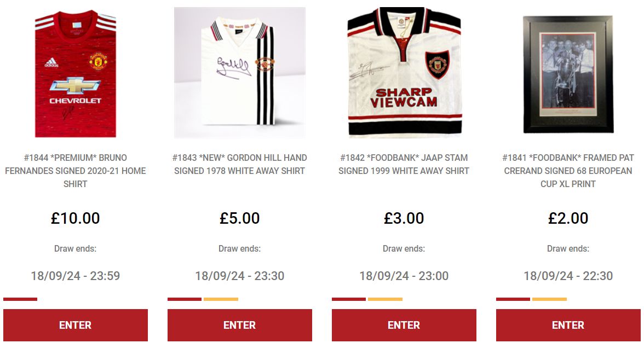Click the orange progress segment for Gordon Hill draw
The width and height of the screenshot is (644, 343).
tap(221, 299)
